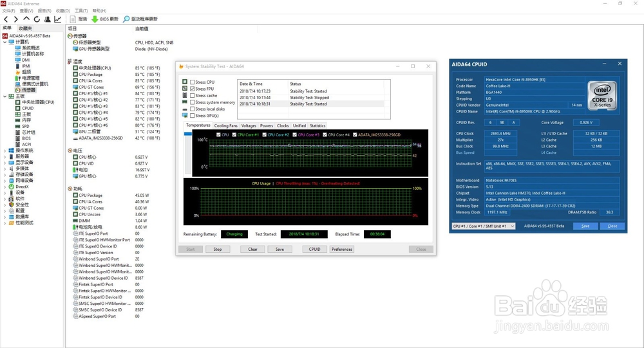Image resolution: width=644 pixels, height=348 pixels.
Task: Open the user profile toolbar icon
Action: click(47, 19)
